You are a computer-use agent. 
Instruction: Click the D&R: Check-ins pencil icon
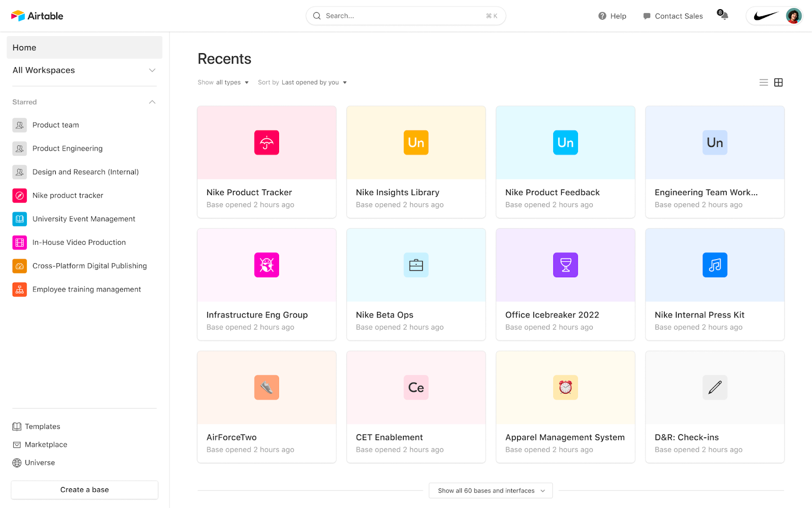pyautogui.click(x=715, y=388)
